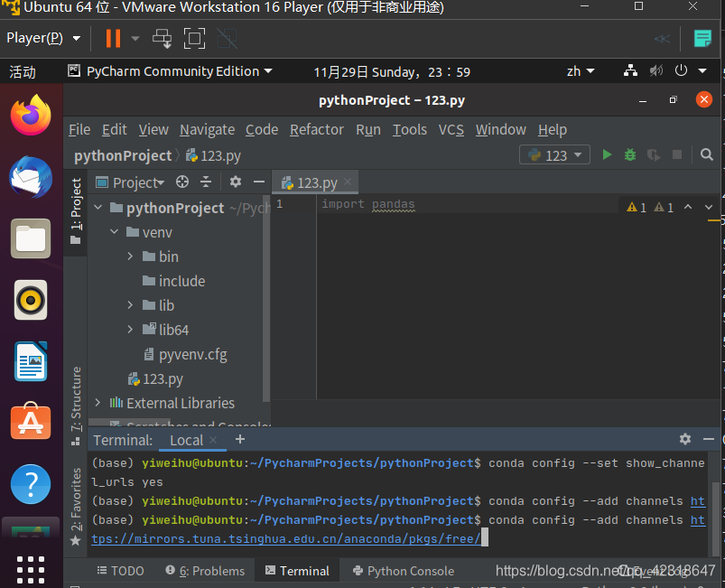Image resolution: width=725 pixels, height=588 pixels.
Task: Open Help from the dock
Action: pos(31,484)
